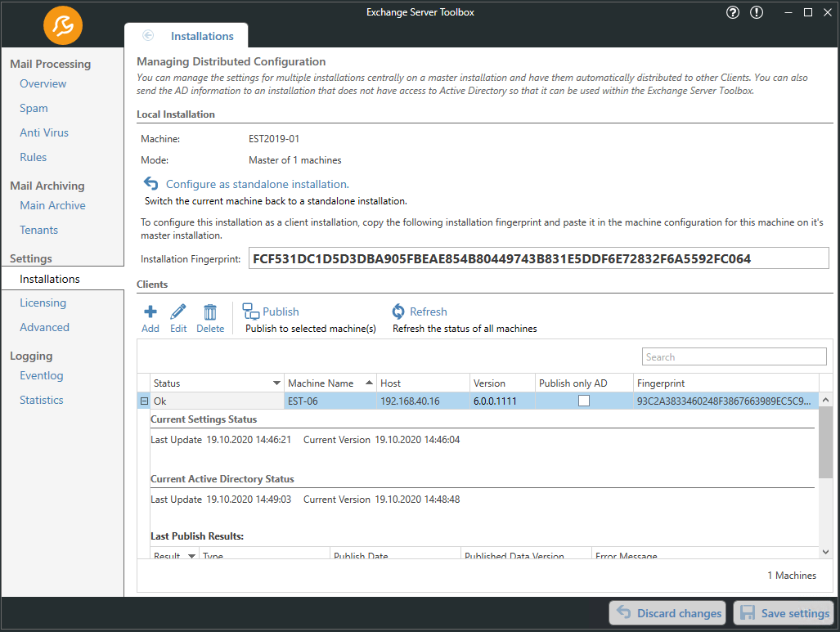The width and height of the screenshot is (840, 632).
Task: Click the clients Search input field
Action: point(734,356)
